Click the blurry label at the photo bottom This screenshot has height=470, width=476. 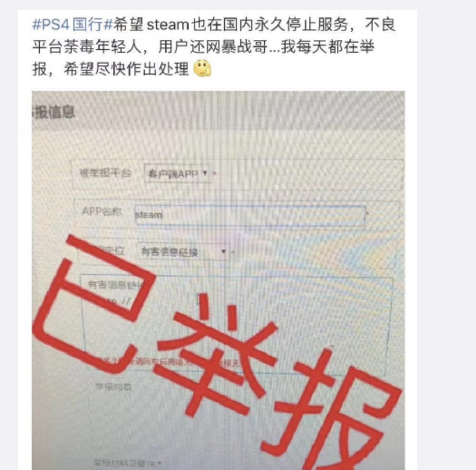128,463
